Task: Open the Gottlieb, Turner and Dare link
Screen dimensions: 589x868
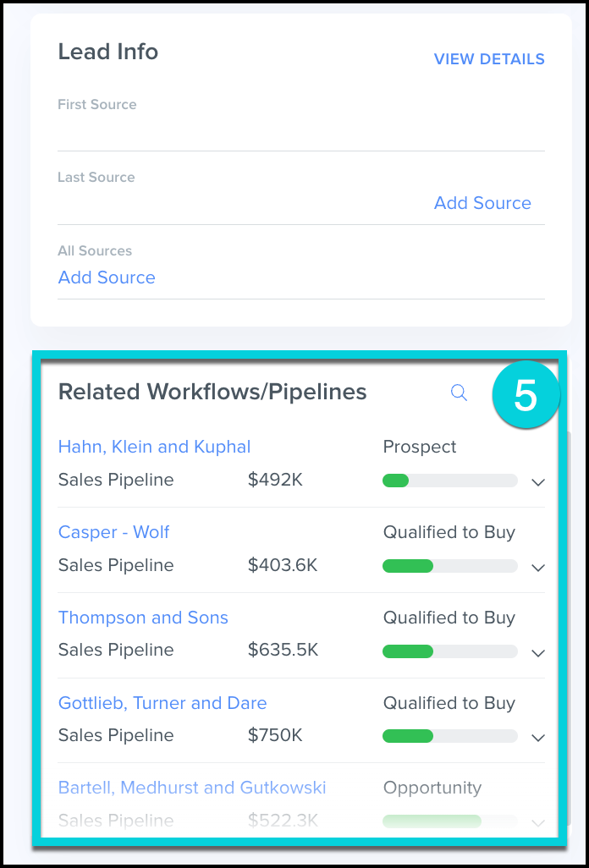Action: [x=162, y=703]
